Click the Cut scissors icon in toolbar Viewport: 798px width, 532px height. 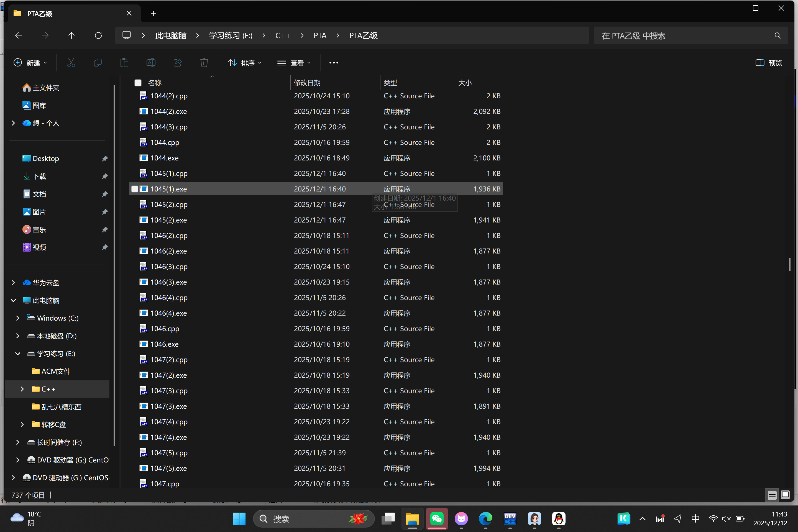(71, 63)
